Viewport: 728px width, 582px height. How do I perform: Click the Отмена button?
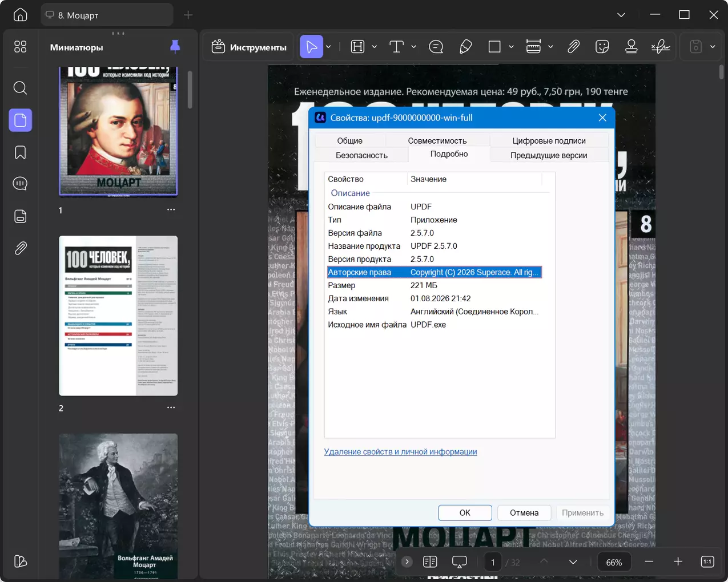click(x=524, y=512)
